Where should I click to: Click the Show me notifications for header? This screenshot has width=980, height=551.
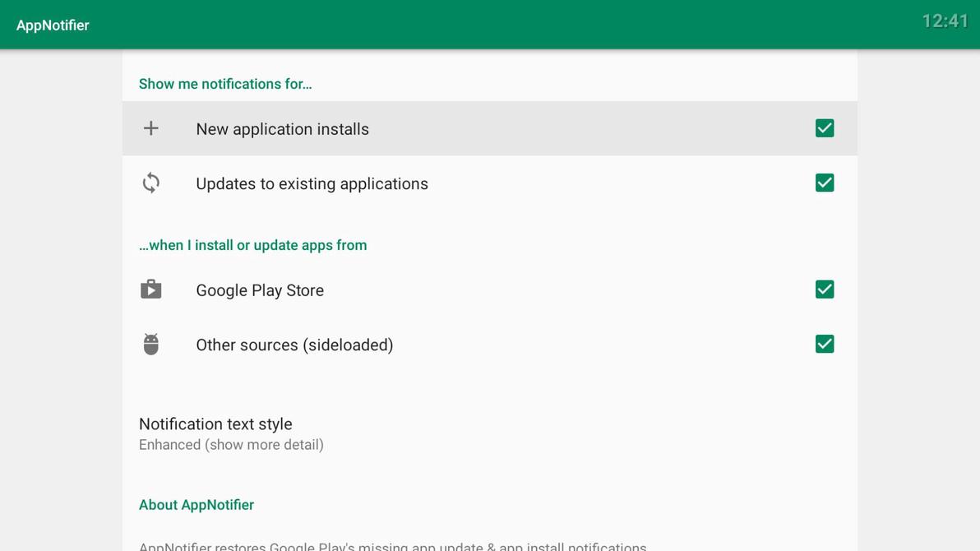click(225, 83)
